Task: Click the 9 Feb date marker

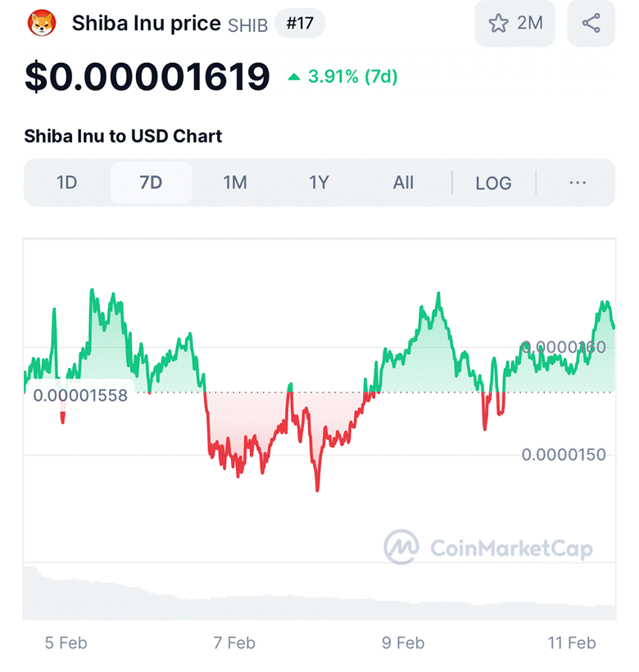Action: click(x=403, y=642)
